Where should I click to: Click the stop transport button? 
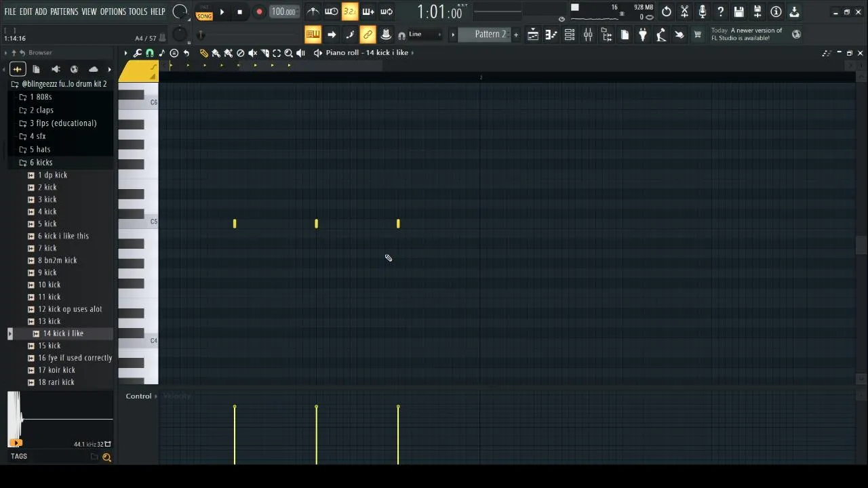239,12
